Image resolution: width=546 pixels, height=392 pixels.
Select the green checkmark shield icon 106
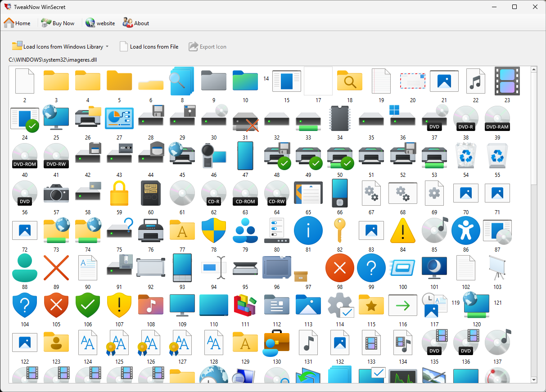88,305
